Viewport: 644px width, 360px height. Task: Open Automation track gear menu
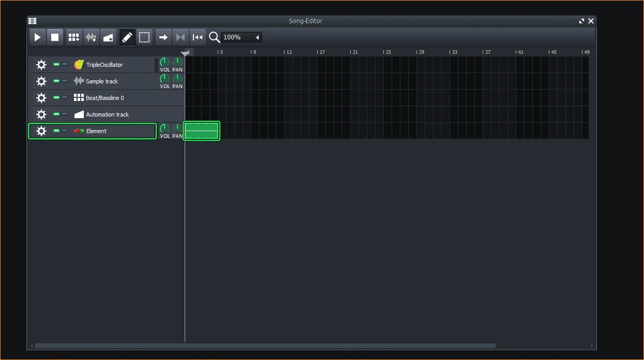tap(41, 114)
